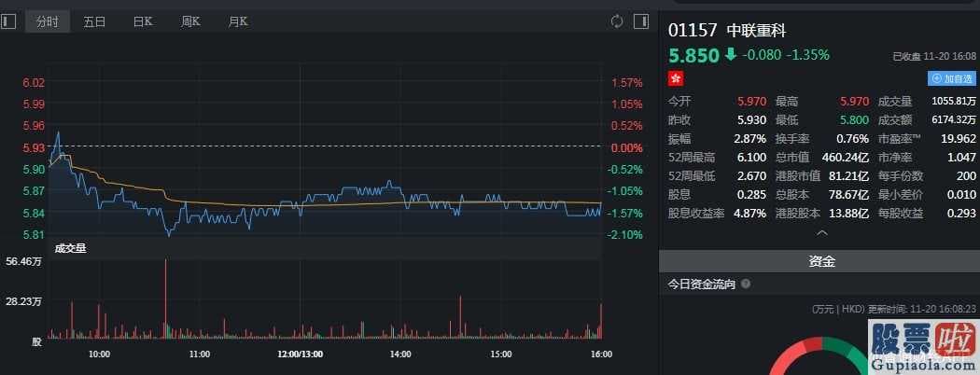Open the 日K chart tab
This screenshot has height=375, width=980.
pos(143,21)
